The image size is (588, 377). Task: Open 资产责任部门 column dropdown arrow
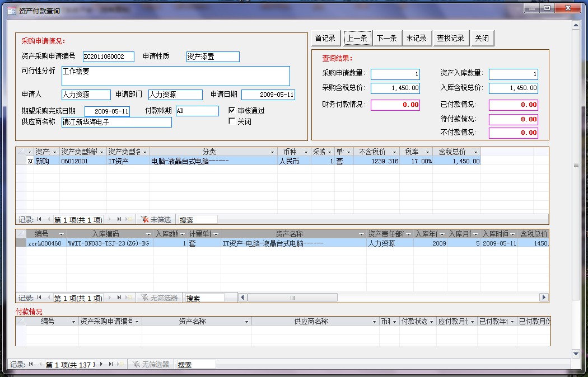[x=409, y=234]
